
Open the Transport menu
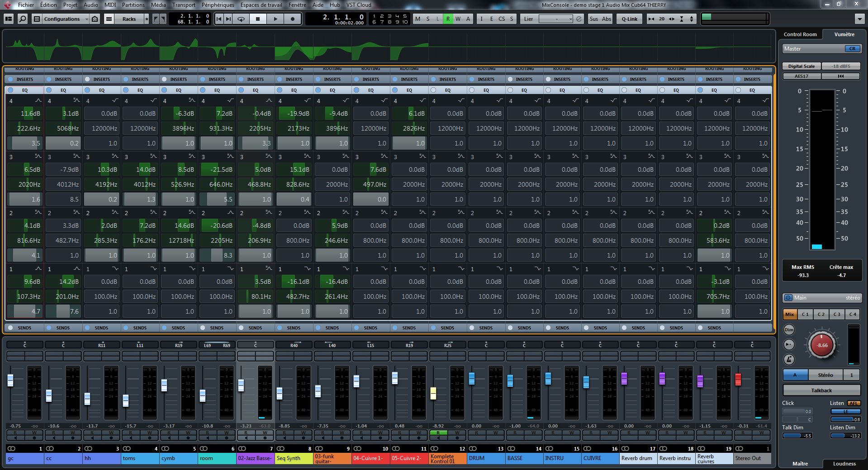point(184,5)
